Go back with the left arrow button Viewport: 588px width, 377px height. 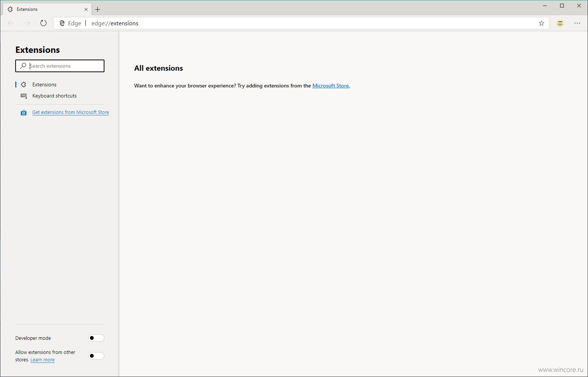pos(11,23)
